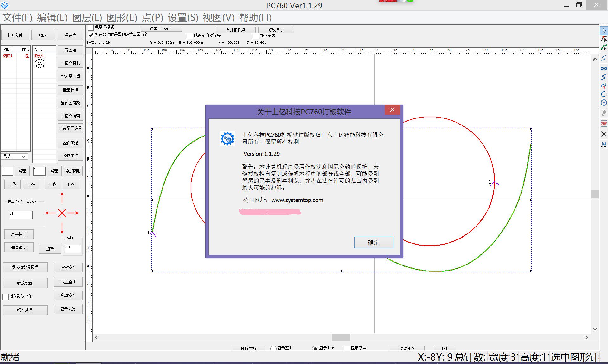Click the 度数 input field showing -10
This screenshot has width=608, height=364.
tap(73, 249)
